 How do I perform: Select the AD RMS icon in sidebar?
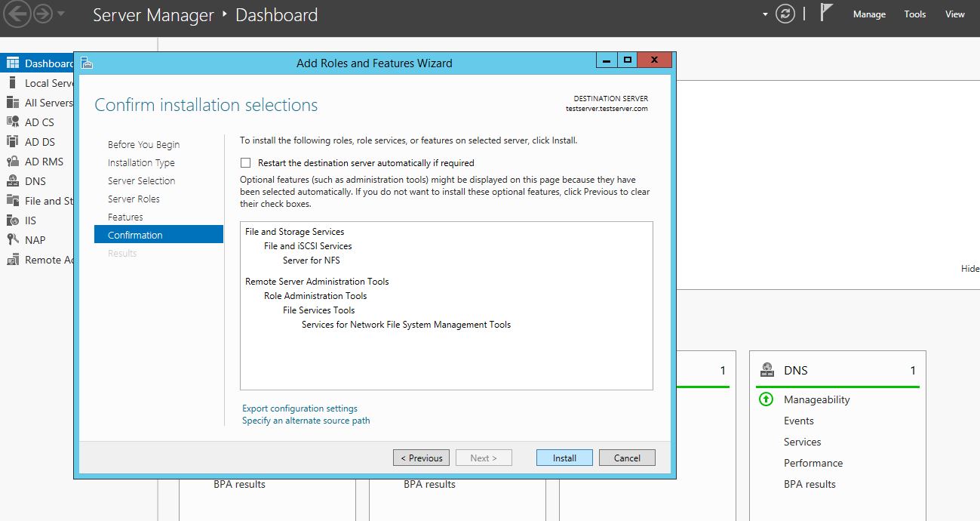[x=12, y=162]
